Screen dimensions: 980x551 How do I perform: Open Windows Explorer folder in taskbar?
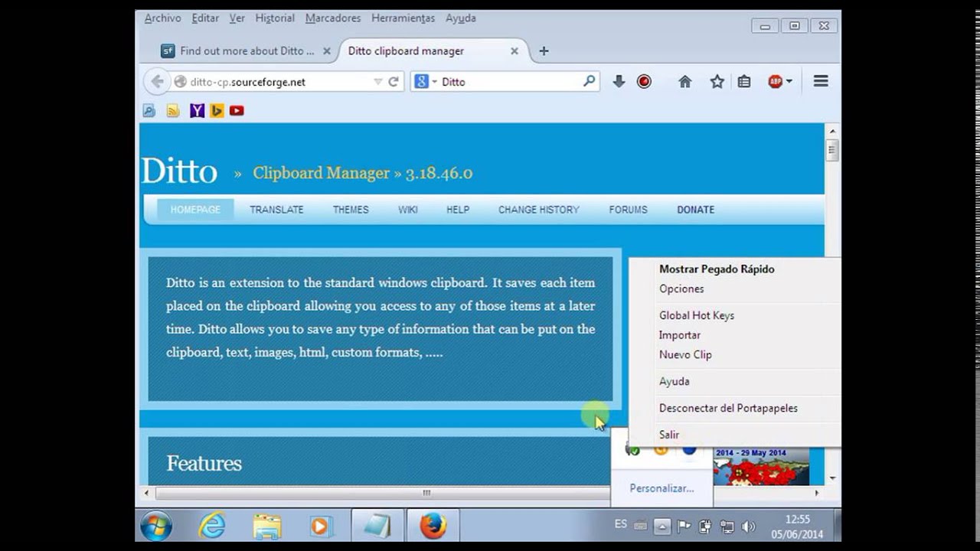coord(267,526)
